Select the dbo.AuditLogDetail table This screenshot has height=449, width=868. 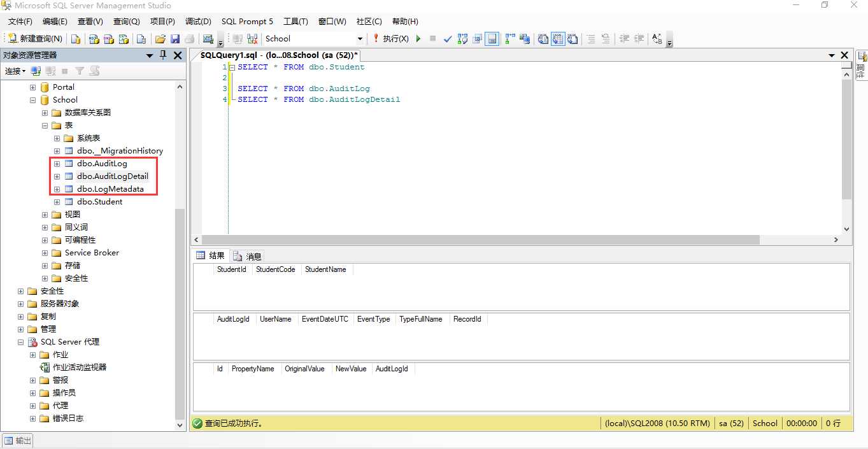pyautogui.click(x=112, y=176)
